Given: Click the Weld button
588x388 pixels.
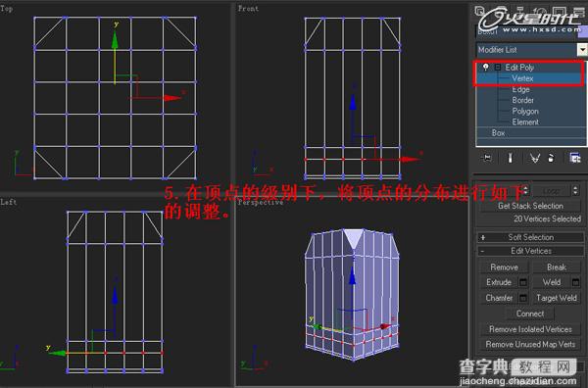Looking at the screenshot, I should pos(552,282).
